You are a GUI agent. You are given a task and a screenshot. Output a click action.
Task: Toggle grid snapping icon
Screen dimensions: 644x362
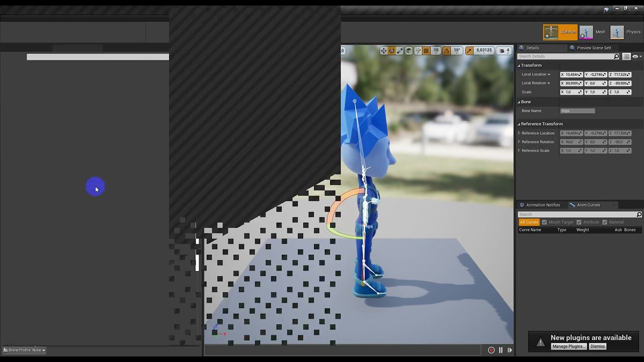pos(426,51)
